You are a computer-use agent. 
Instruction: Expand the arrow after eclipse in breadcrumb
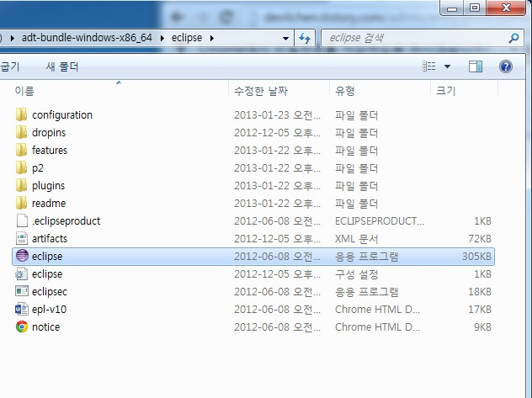[x=212, y=39]
